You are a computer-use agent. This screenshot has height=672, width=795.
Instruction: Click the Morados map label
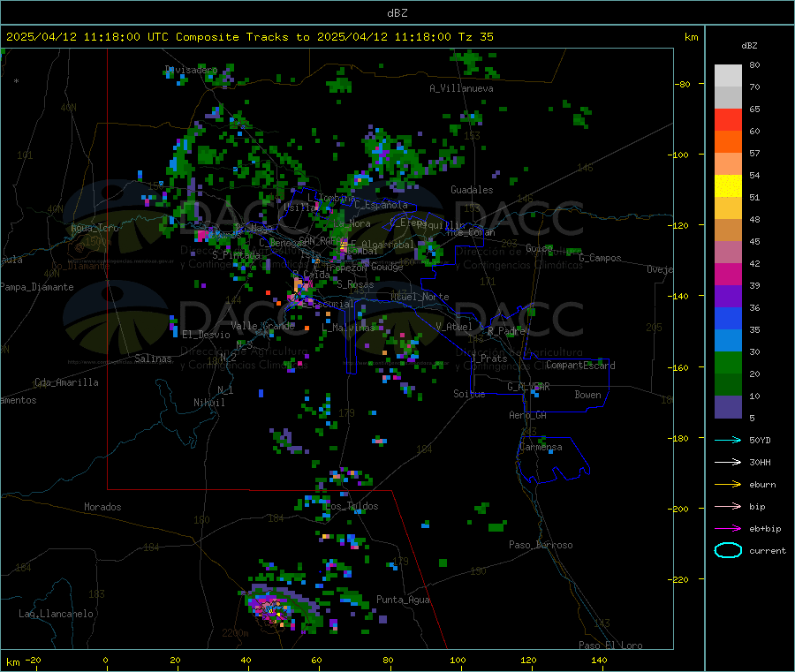coord(103,507)
